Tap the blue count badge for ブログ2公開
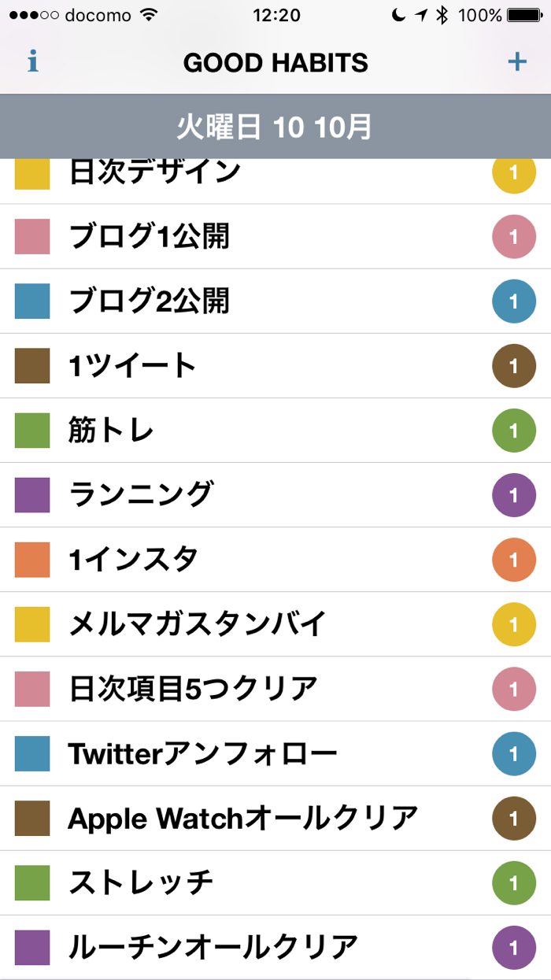The width and height of the screenshot is (551, 980). click(514, 301)
